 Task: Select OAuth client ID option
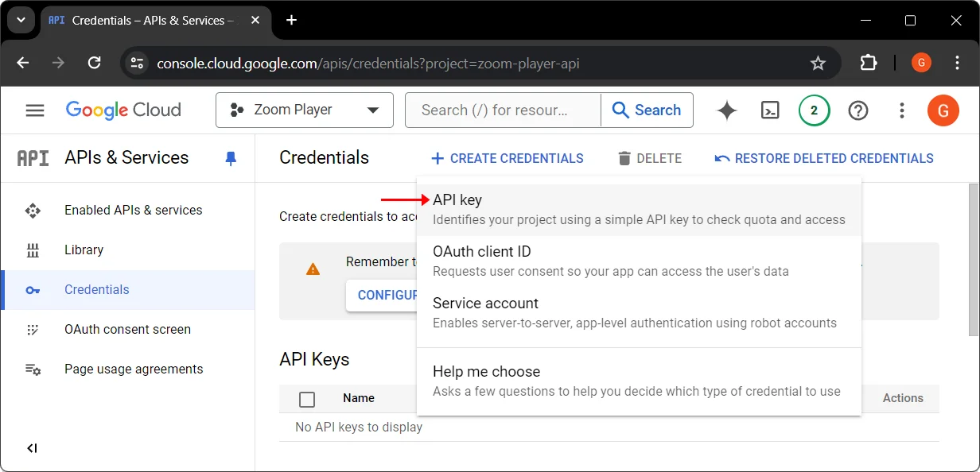pyautogui.click(x=639, y=261)
